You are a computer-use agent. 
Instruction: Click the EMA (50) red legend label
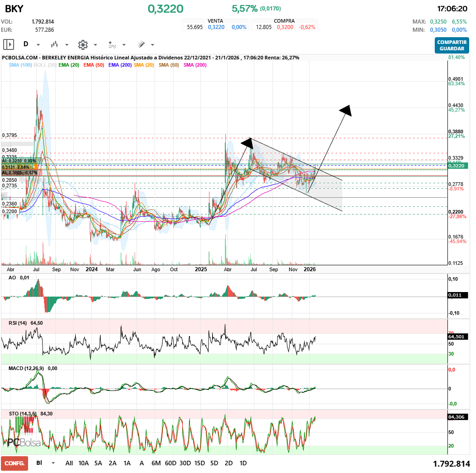pyautogui.click(x=94, y=65)
